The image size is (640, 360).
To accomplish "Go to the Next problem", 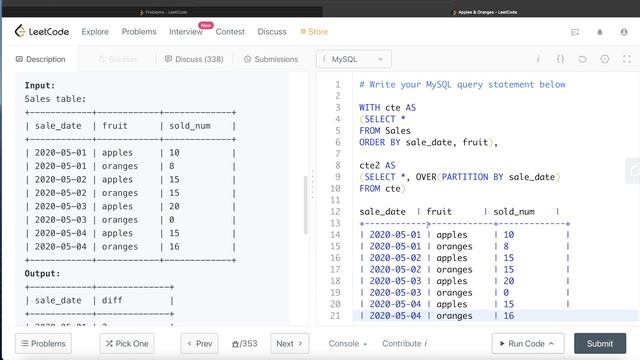I will 289,344.
